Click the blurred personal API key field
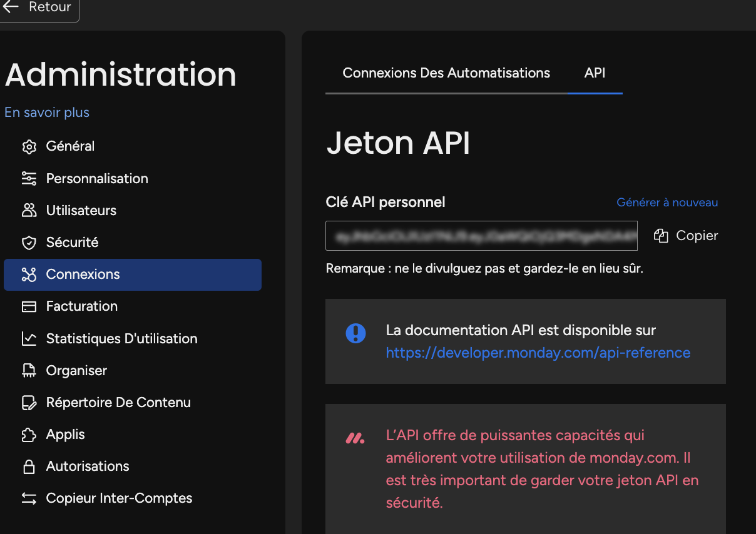Viewport: 756px width, 534px height. [x=481, y=236]
